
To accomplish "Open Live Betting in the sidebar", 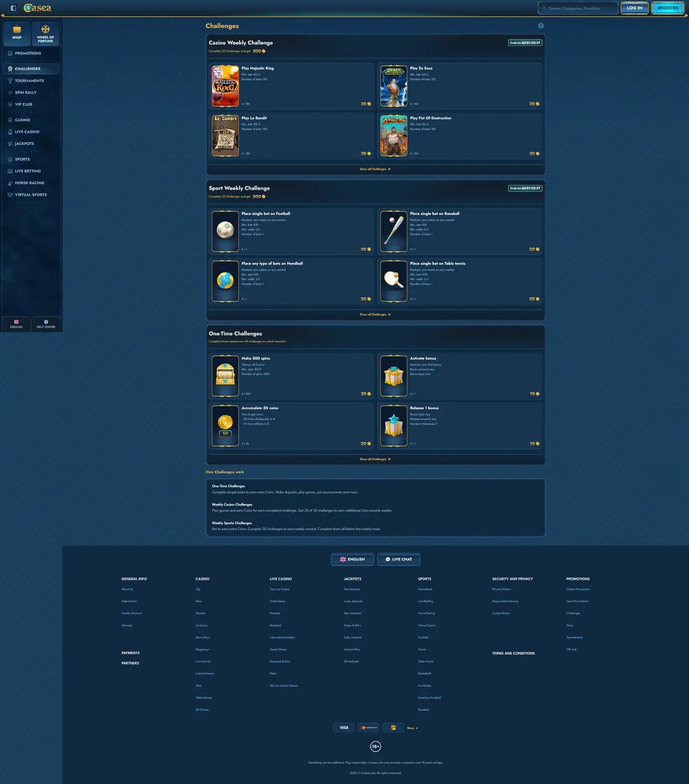I will click(x=31, y=171).
